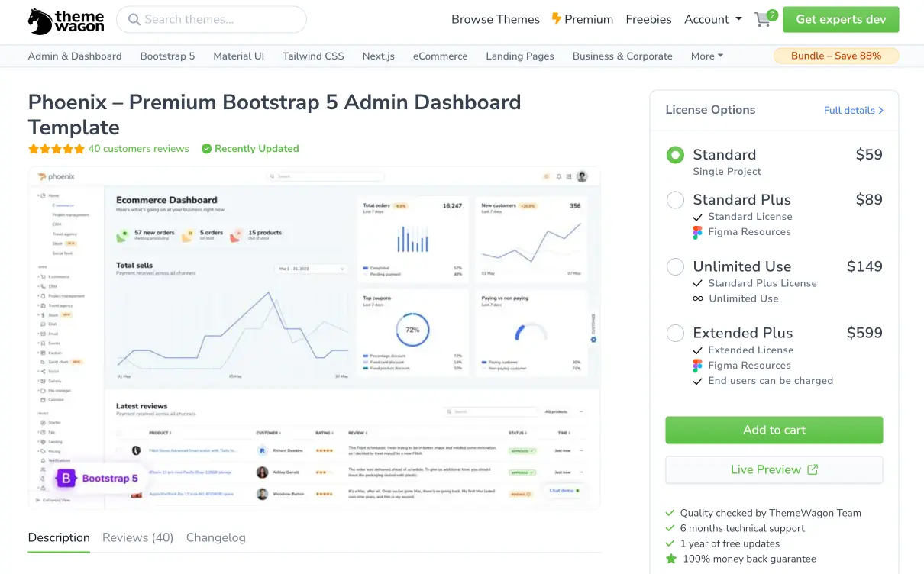Open the Live Preview button
The image size is (924, 574).
click(774, 469)
